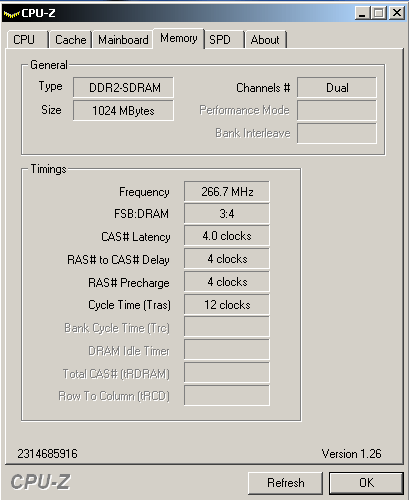Click the 1024 MBytes size field
409x500 pixels.
123,110
